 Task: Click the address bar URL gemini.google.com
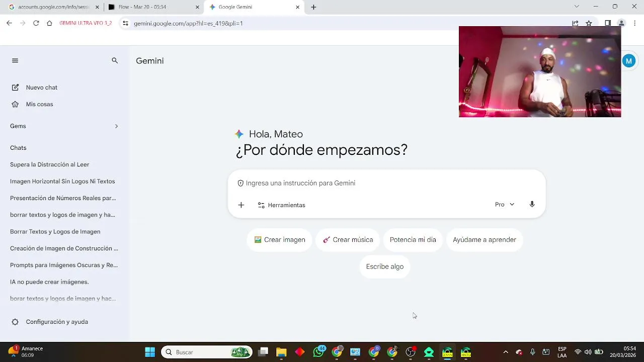click(x=188, y=24)
